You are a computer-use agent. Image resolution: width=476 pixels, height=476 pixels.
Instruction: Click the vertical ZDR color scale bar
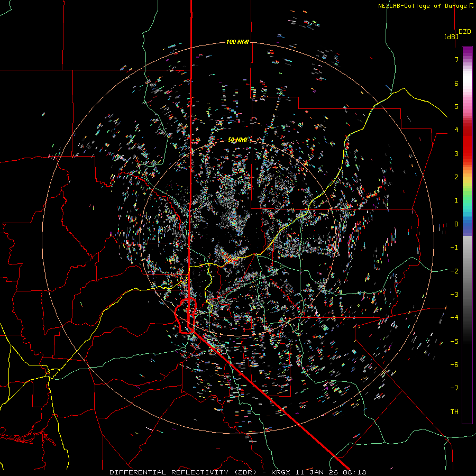[467, 235]
